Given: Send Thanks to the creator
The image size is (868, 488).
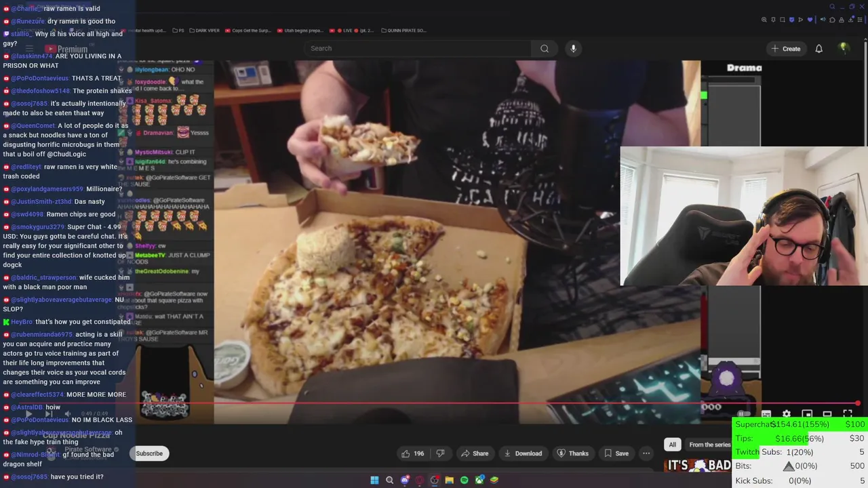Looking at the screenshot, I should 573,453.
